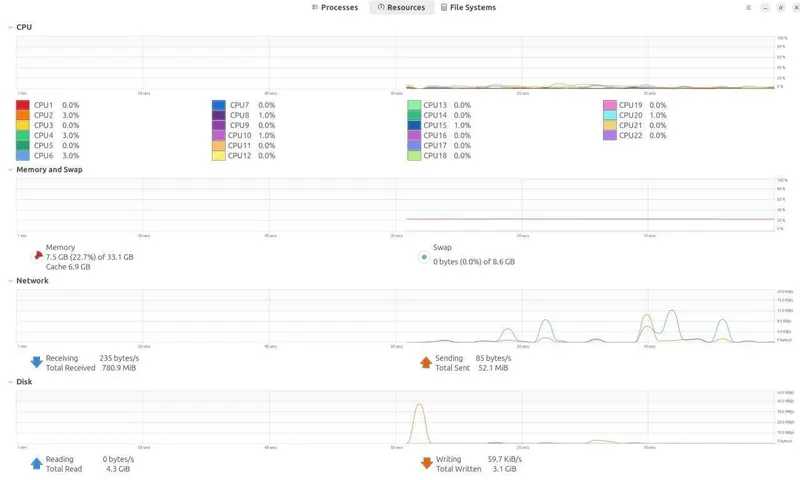Switch to the Processes tab

(335, 8)
